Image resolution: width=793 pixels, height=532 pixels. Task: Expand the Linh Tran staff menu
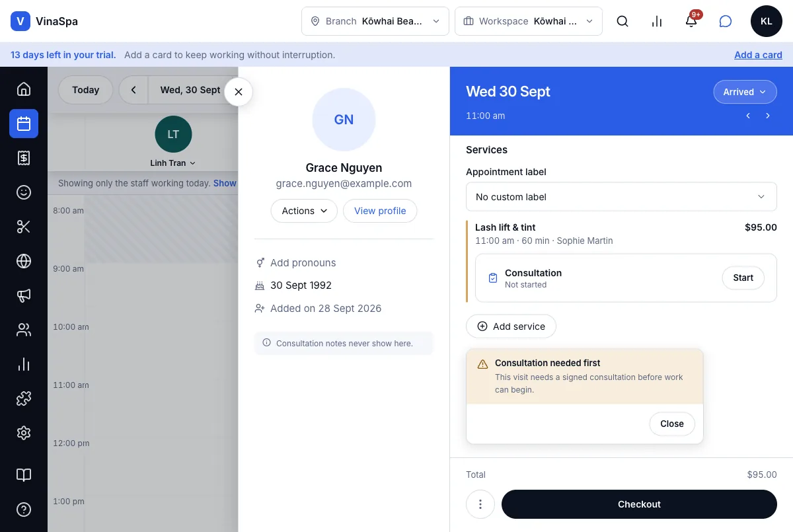coord(173,163)
